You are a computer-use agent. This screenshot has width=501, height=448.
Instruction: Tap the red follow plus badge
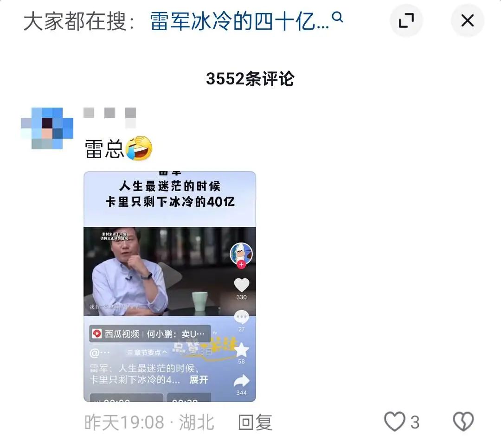coord(241,265)
